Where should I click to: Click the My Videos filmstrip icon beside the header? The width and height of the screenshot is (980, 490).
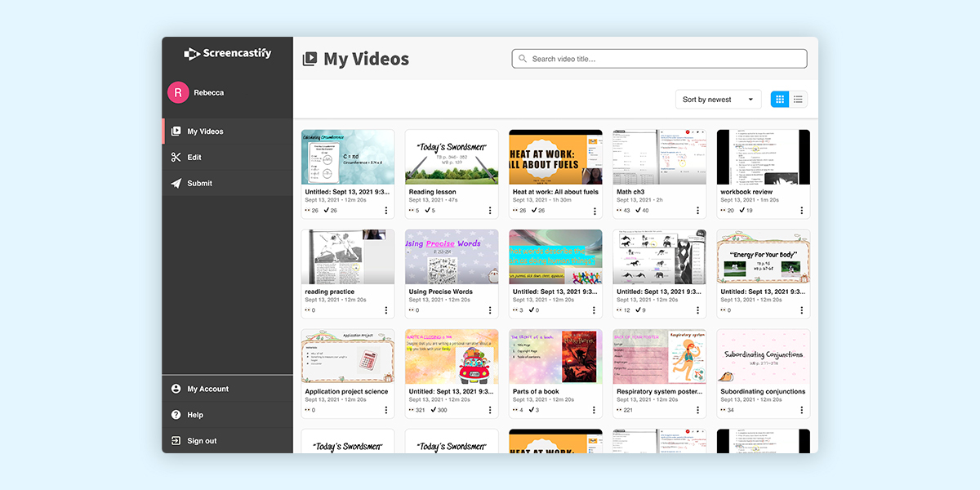click(310, 58)
